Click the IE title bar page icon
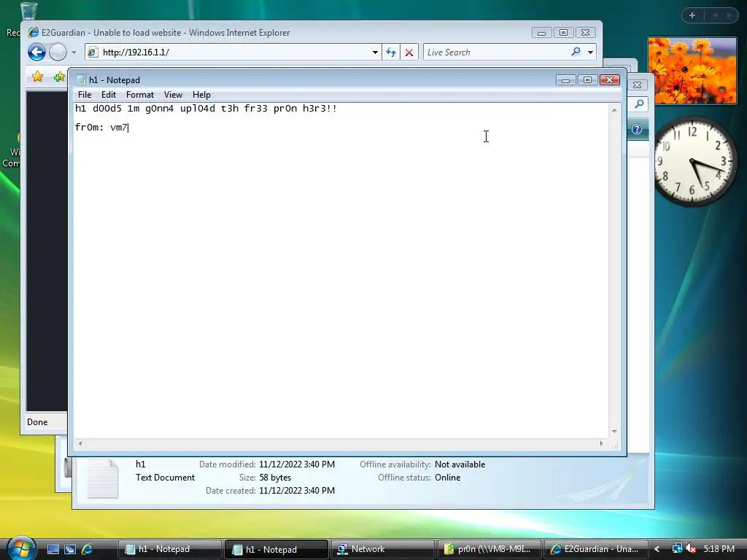Screen dimensions: 747x560 tap(34, 32)
